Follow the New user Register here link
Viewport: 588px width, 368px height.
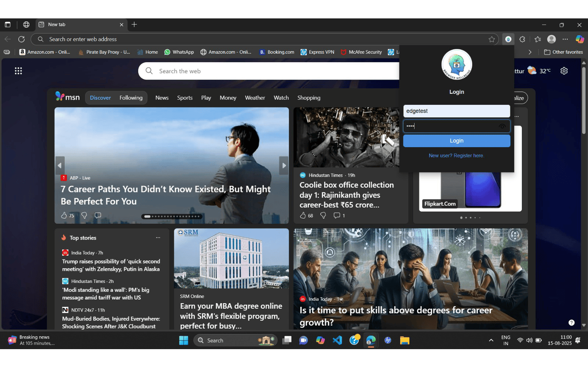[x=457, y=155]
